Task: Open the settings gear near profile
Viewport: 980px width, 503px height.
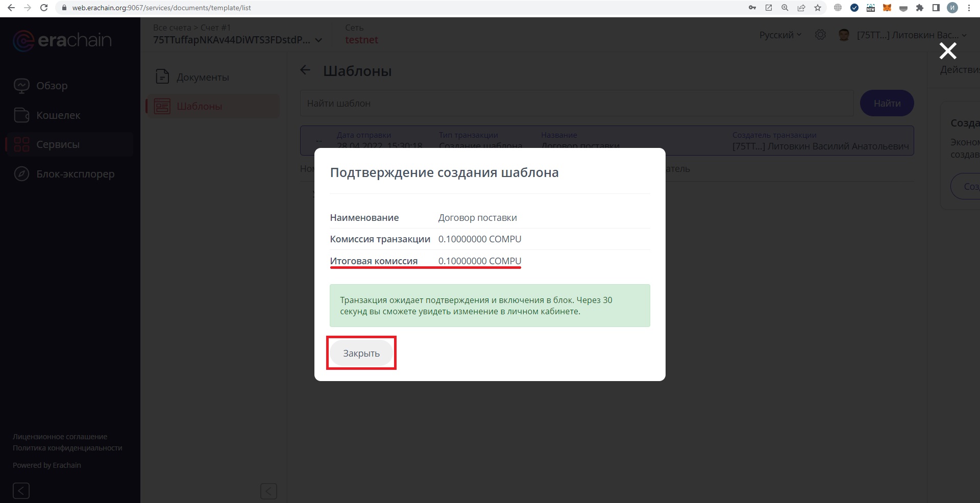Action: (x=820, y=35)
